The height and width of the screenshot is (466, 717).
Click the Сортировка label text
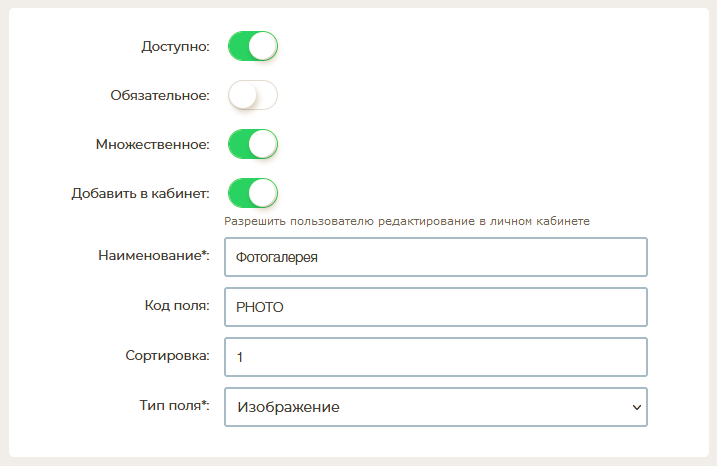[x=167, y=355]
